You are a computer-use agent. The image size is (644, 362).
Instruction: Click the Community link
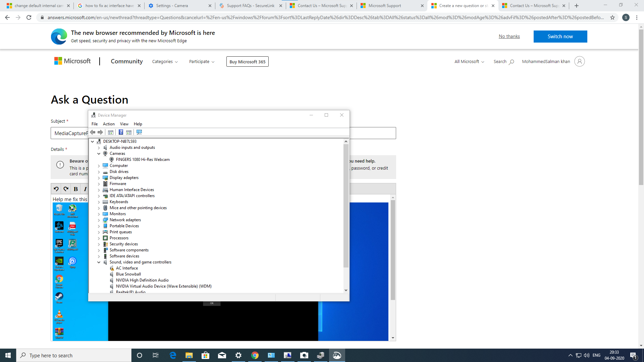coord(127,61)
